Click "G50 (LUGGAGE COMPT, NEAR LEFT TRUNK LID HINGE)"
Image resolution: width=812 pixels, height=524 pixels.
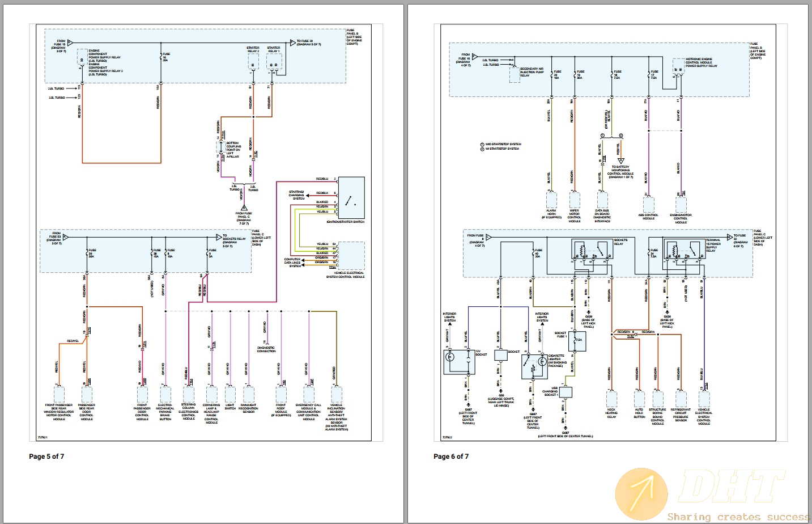coord(501,400)
